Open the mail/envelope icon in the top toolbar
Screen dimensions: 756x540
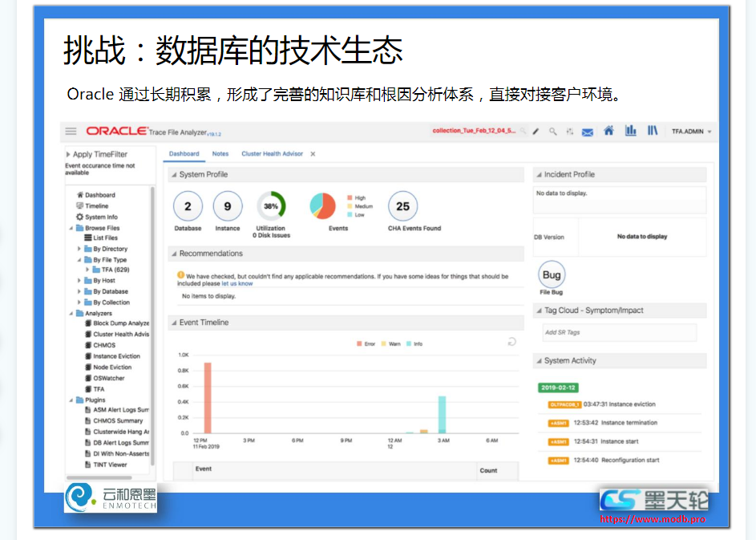tap(587, 132)
